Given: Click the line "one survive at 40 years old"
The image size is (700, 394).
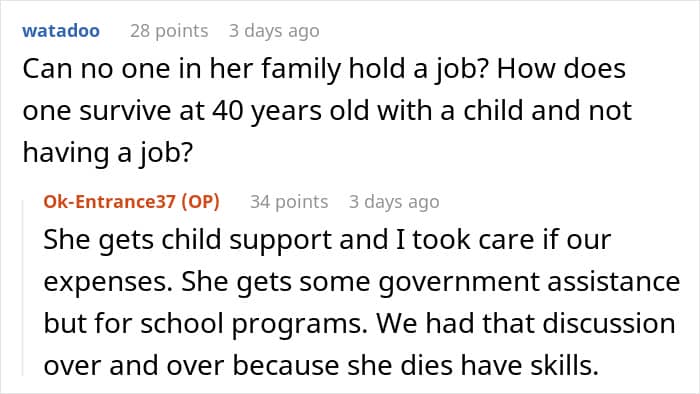Looking at the screenshot, I should click(x=327, y=111).
